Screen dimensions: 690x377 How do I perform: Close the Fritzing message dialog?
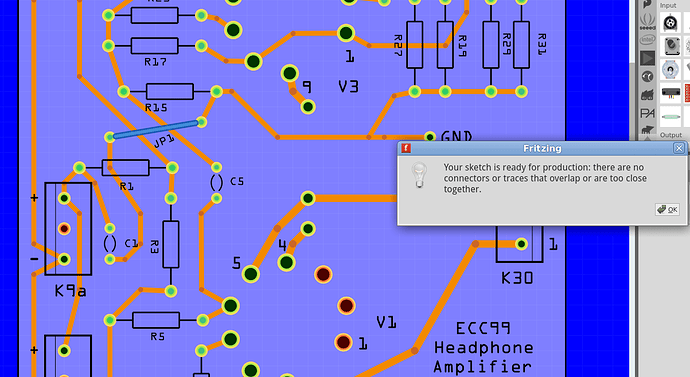(679, 148)
